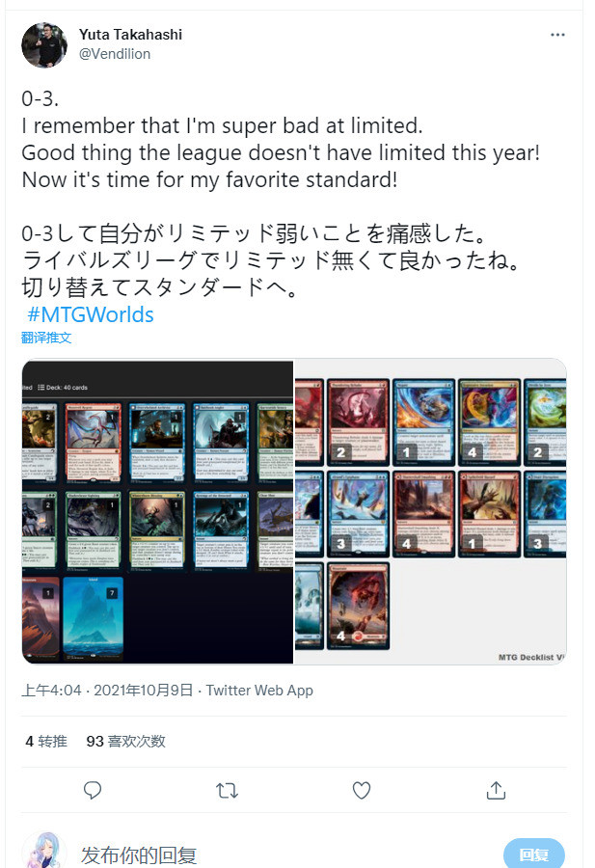Click the reply speech bubble icon

[93, 790]
